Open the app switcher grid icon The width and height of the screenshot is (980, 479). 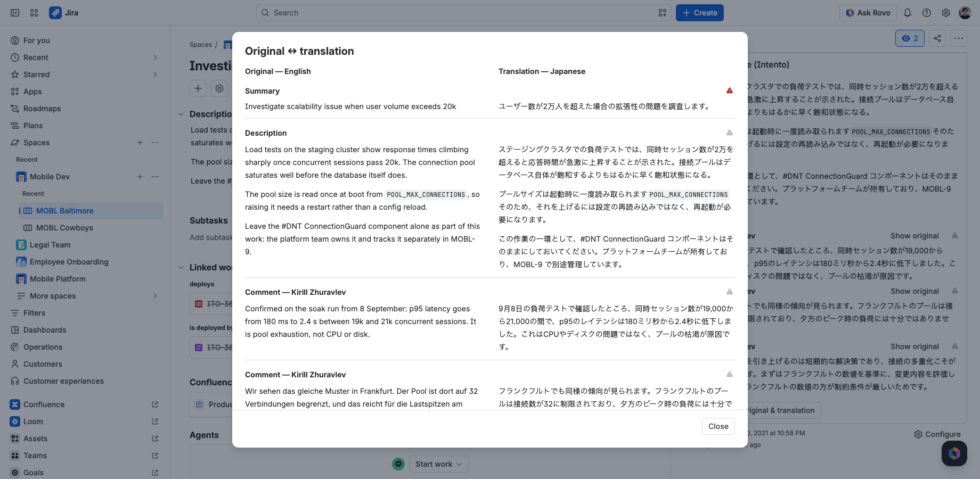34,13
